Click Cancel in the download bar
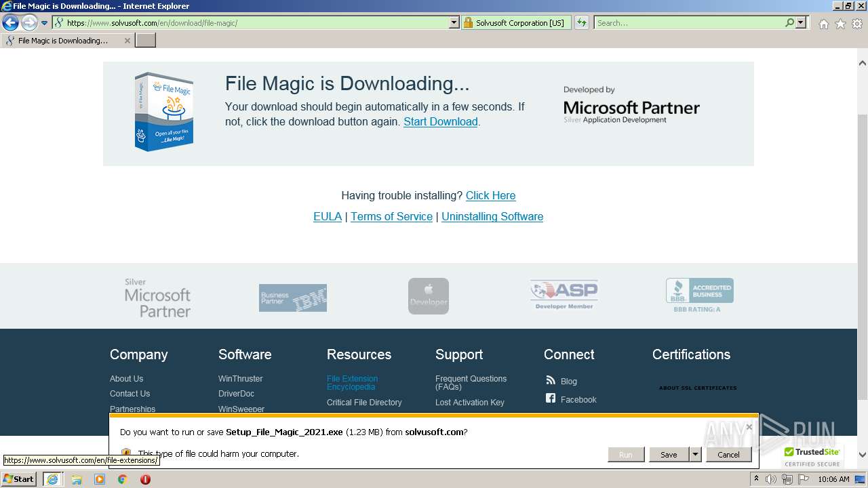The width and height of the screenshot is (868, 488). [728, 455]
